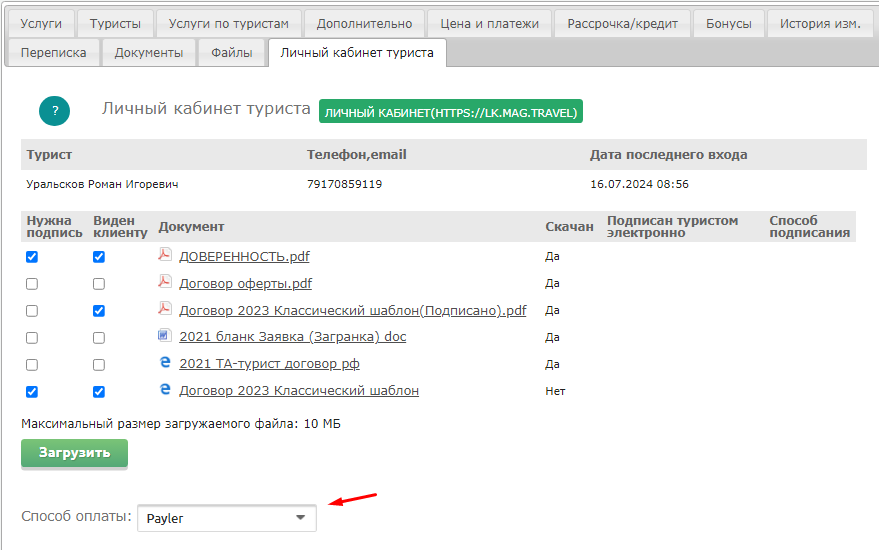The height and width of the screenshot is (550, 879).
Task: Open Договор 2023 Классический шаблон(Подписано).pdf link
Action: click(x=353, y=311)
